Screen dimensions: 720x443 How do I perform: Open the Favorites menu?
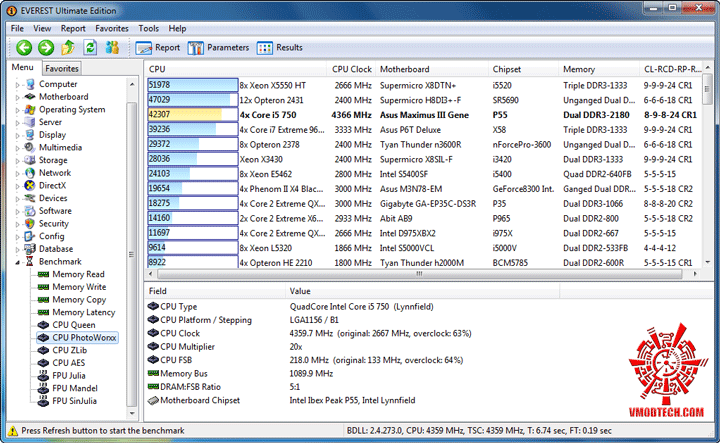coord(112,28)
